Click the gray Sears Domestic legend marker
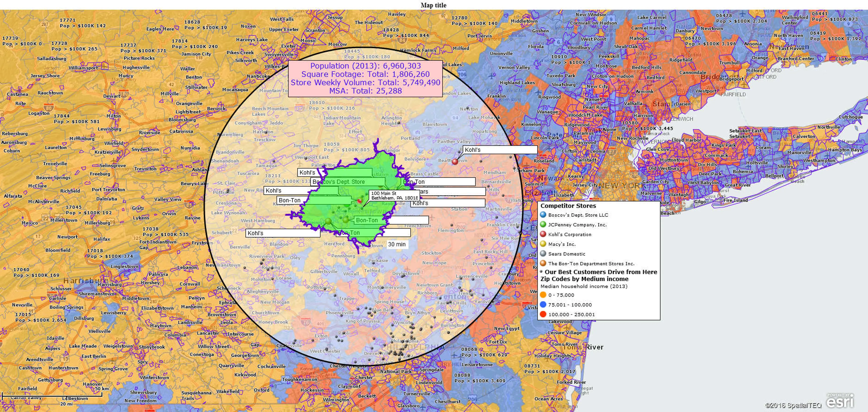The height and width of the screenshot is (412, 868). tap(543, 254)
